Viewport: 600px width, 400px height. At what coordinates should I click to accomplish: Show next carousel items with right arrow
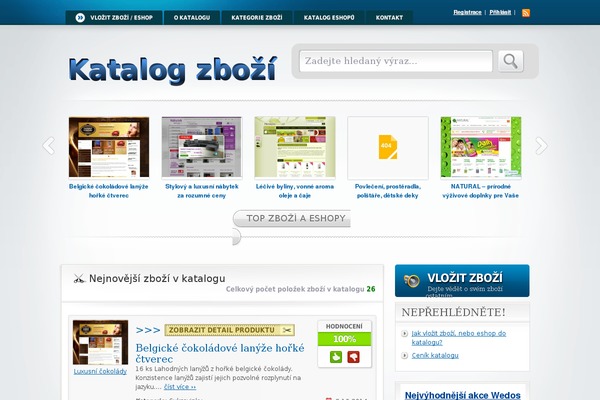[x=541, y=146]
